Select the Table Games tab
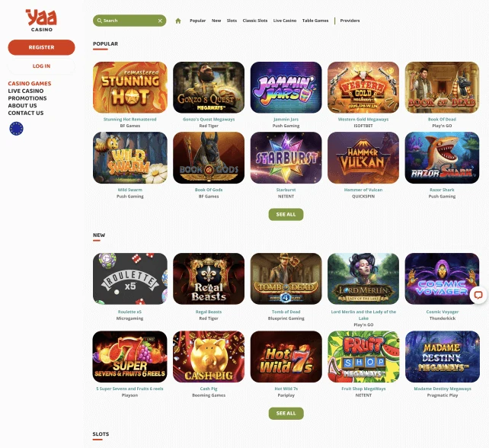This screenshot has height=448, width=489. (315, 21)
